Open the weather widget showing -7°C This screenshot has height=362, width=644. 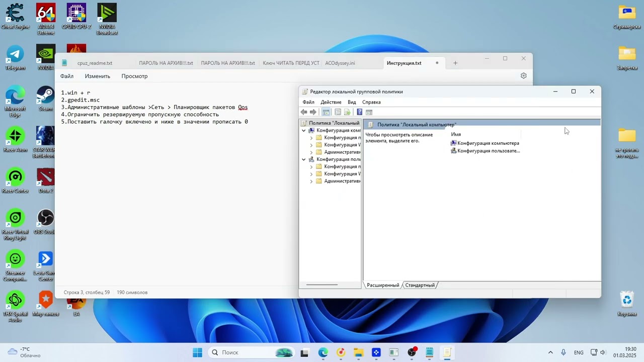24,352
